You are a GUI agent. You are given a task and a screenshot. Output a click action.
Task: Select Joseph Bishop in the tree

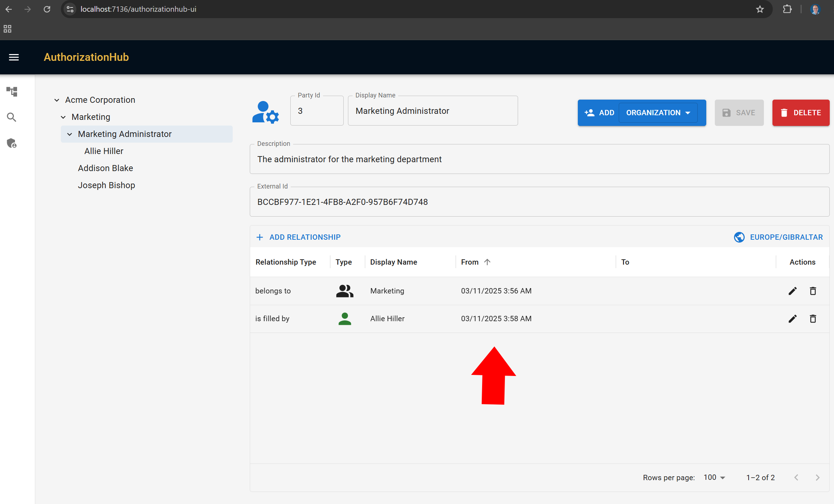[x=106, y=185]
